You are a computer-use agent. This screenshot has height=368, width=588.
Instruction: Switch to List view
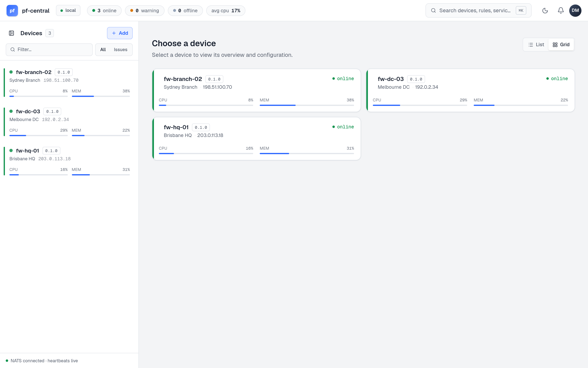click(x=536, y=45)
